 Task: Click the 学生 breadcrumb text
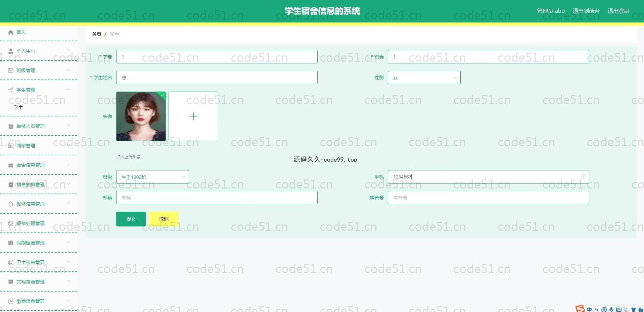[114, 34]
